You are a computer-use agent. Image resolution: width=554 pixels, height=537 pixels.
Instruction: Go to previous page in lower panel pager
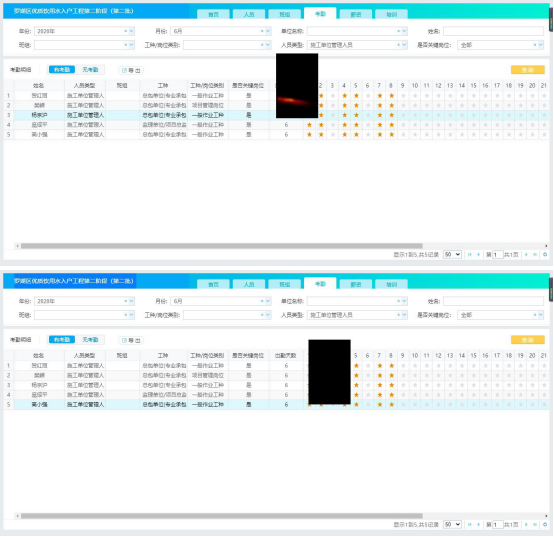tap(478, 524)
